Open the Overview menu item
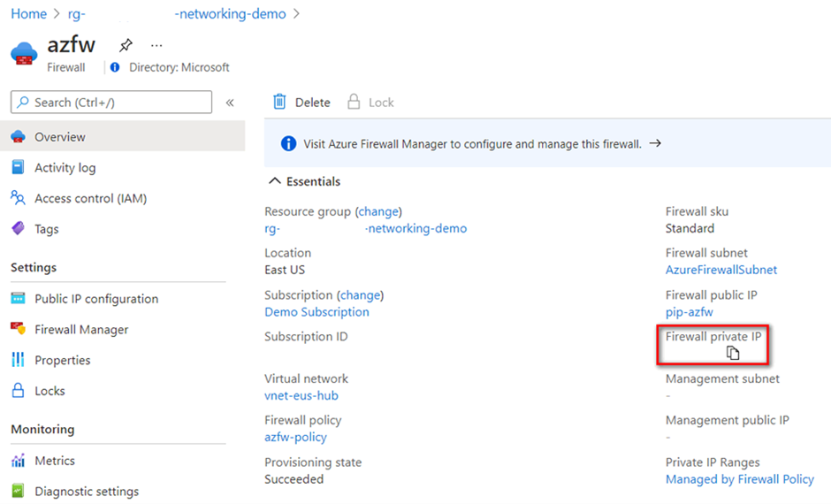831x504 pixels. (x=122, y=137)
